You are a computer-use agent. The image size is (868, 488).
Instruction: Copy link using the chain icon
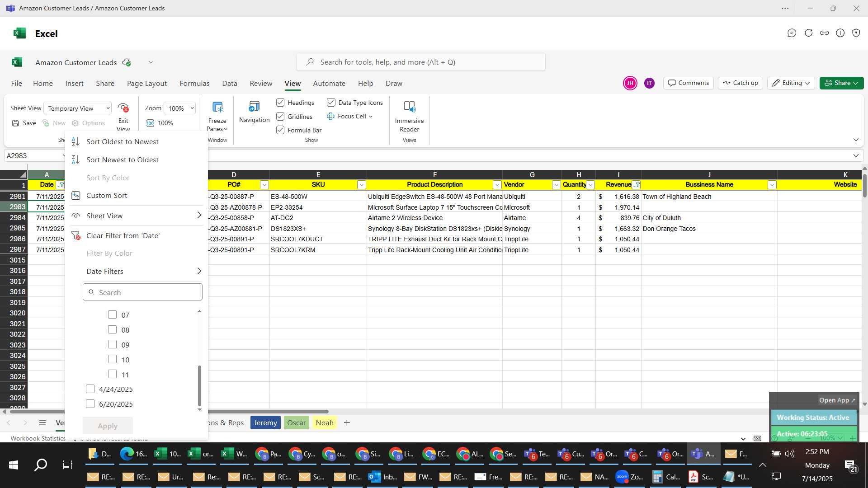pos(824,33)
